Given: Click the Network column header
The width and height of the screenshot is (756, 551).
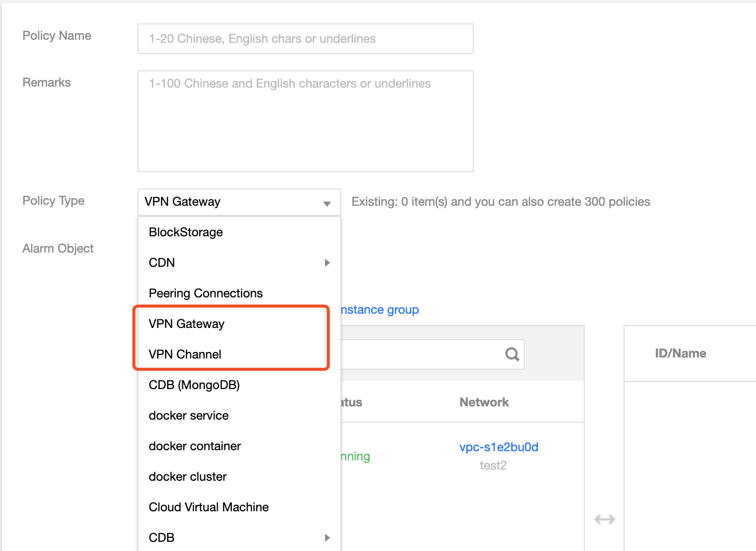Looking at the screenshot, I should tap(484, 402).
